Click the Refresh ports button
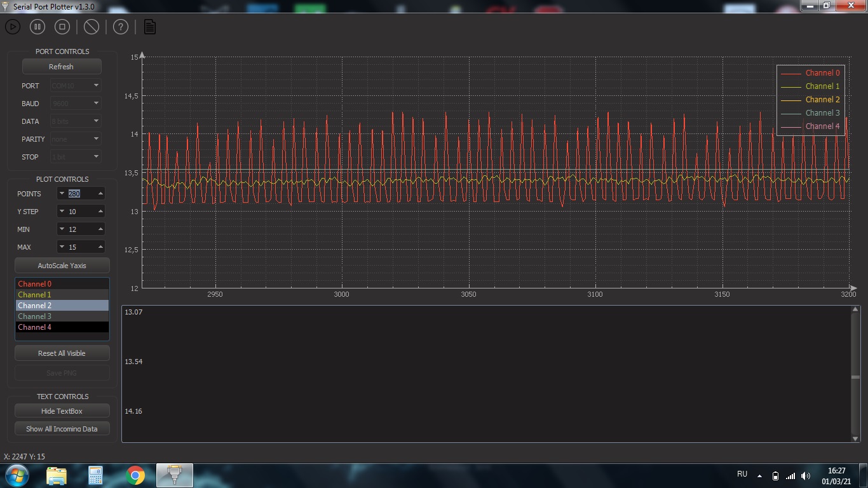The height and width of the screenshot is (488, 868). coord(62,67)
